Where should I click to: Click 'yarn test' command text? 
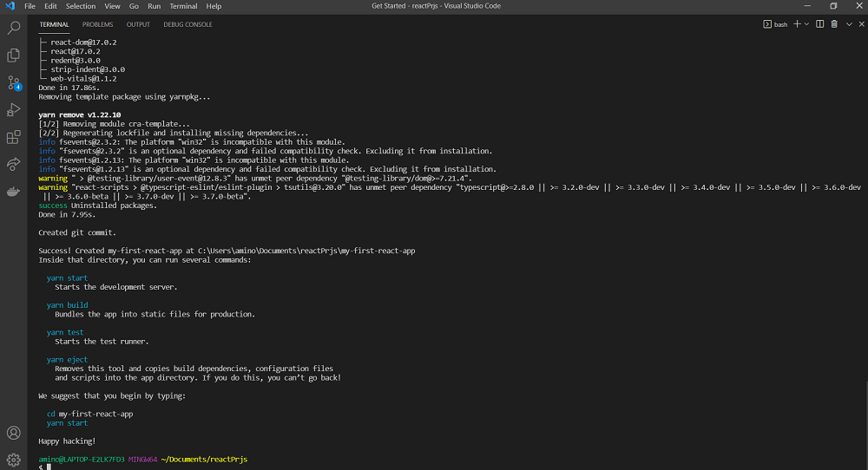[x=65, y=332]
